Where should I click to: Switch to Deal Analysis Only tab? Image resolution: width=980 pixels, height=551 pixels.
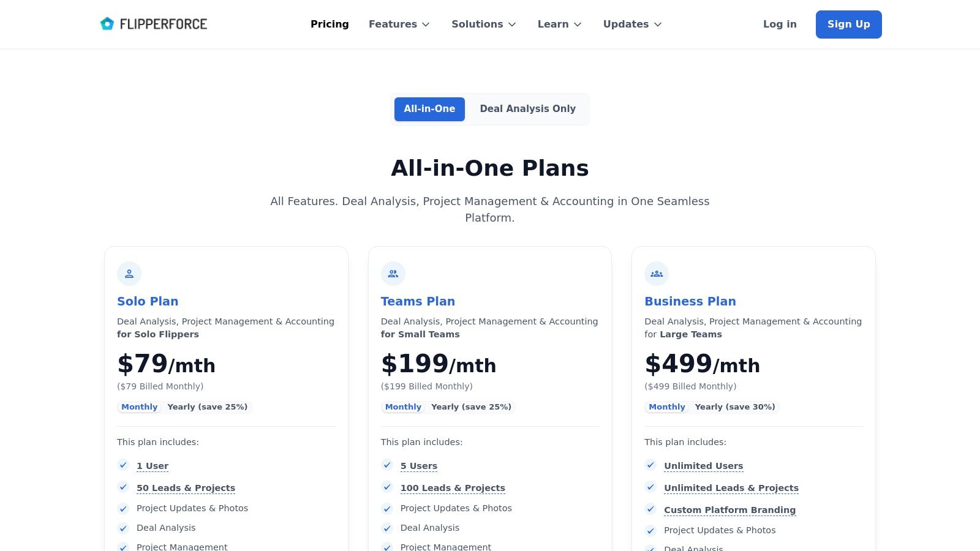(527, 109)
